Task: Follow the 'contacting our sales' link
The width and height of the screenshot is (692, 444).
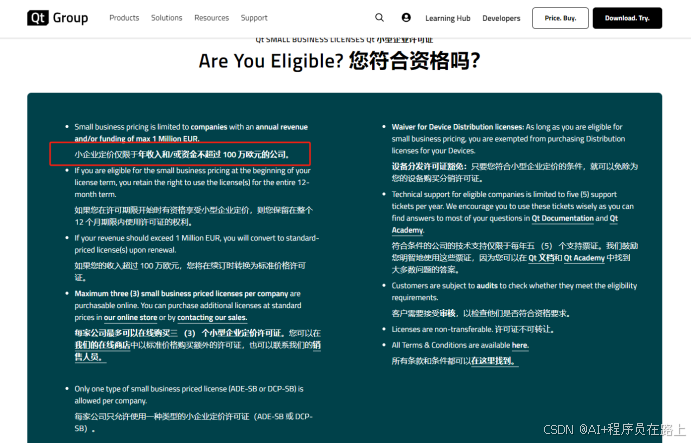Action: point(212,317)
